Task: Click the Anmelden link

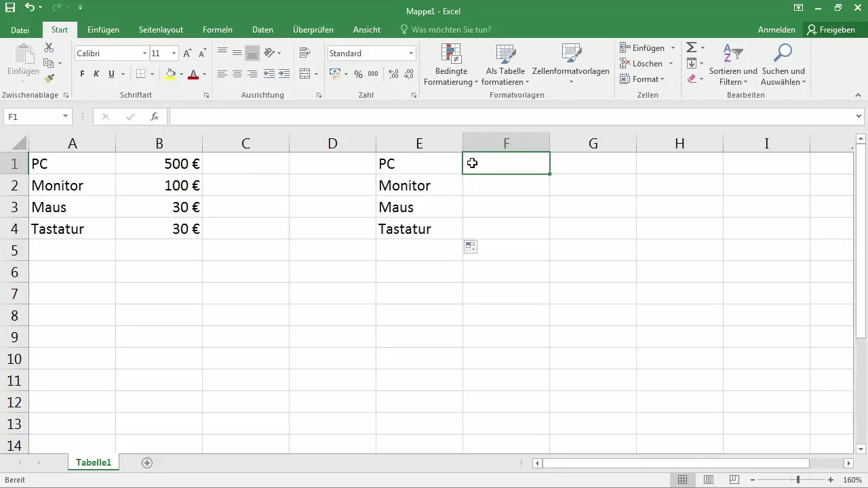Action: (x=776, y=30)
